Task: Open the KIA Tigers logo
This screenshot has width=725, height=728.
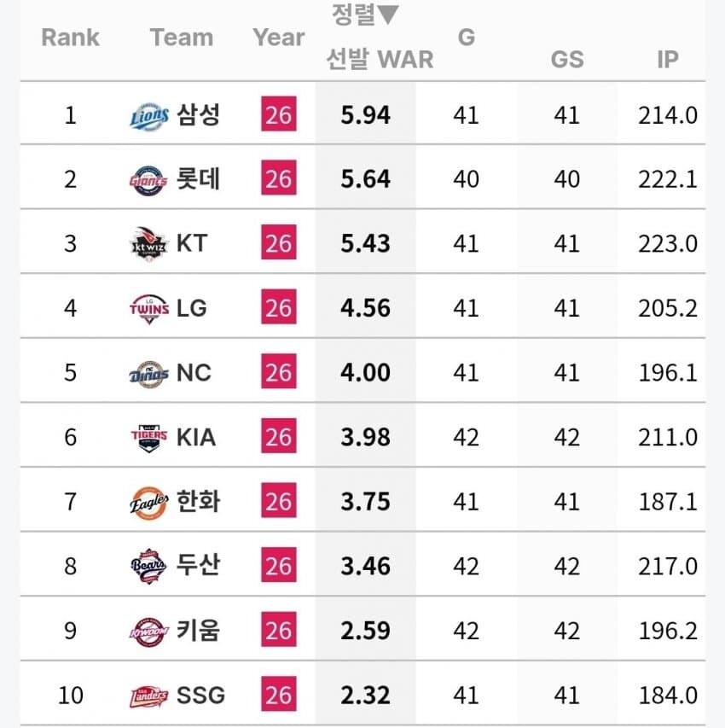Action: (x=149, y=438)
